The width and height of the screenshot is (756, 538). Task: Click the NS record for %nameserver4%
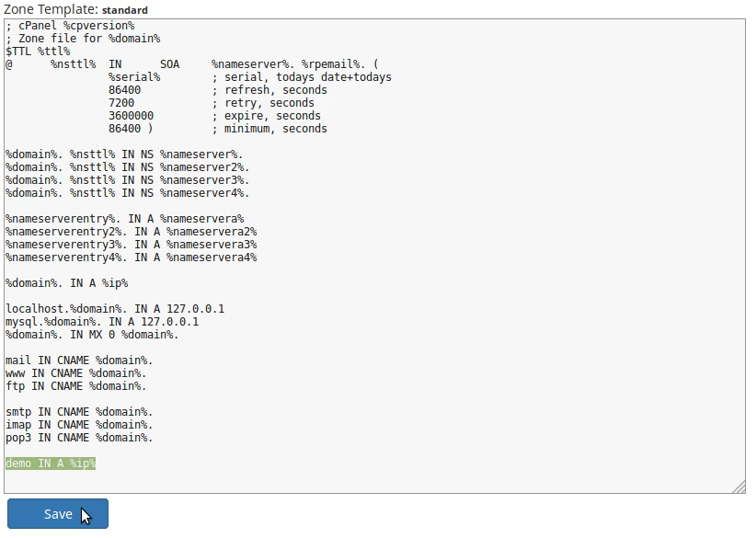[127, 193]
